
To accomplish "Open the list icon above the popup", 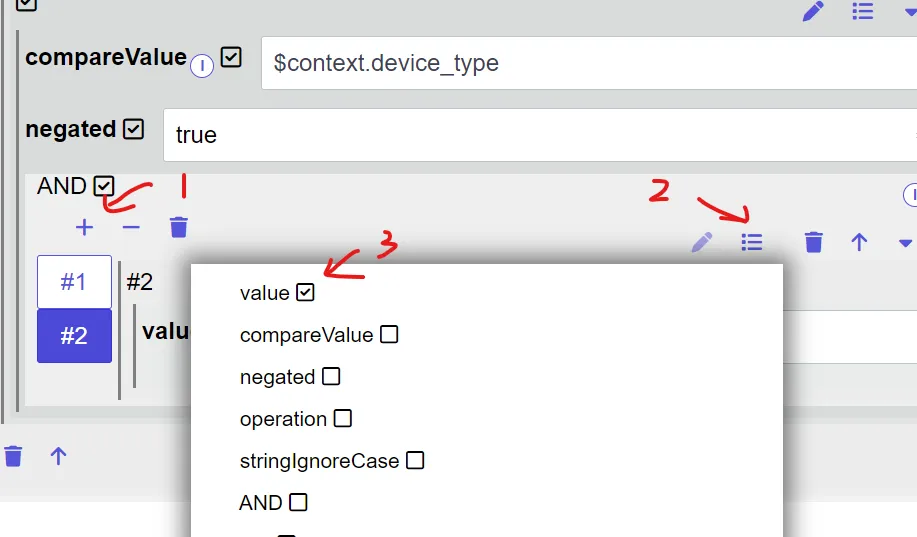I will [x=751, y=242].
